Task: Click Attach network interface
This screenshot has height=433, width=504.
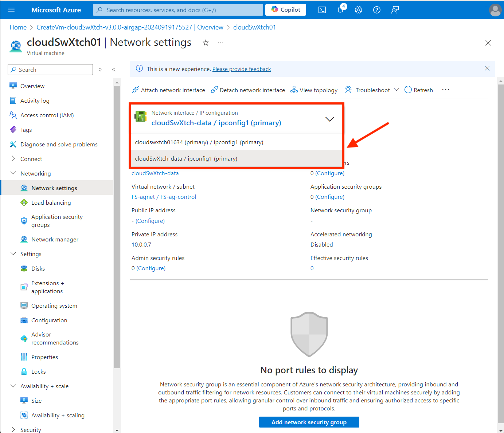Action: coord(169,90)
